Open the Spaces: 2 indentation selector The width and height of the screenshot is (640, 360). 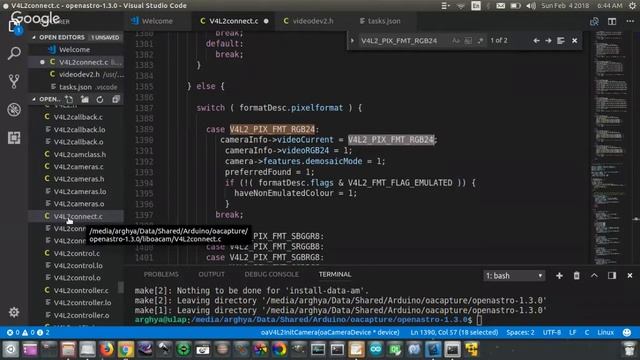pos(520,332)
